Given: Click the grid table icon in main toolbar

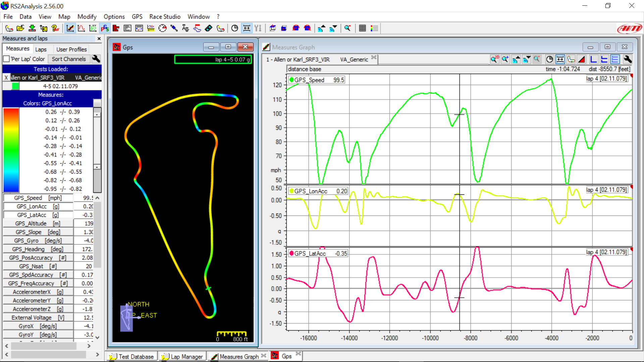Looking at the screenshot, I should point(362,28).
